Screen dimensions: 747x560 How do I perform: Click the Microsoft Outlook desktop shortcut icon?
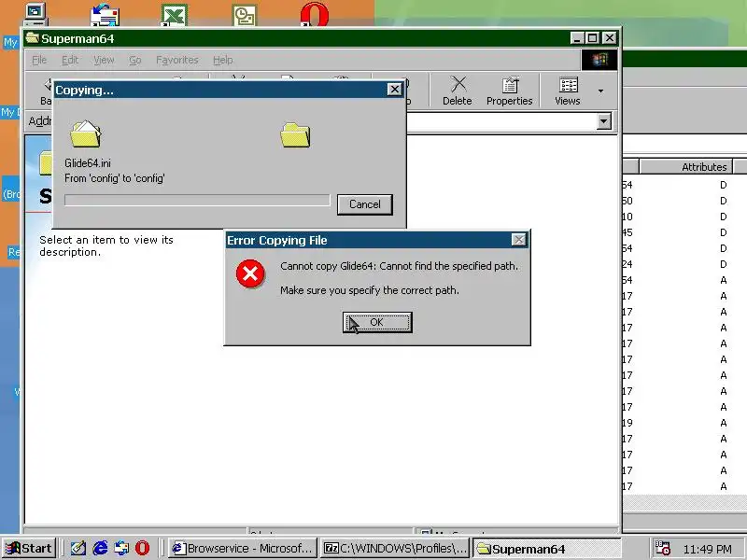coord(245,15)
